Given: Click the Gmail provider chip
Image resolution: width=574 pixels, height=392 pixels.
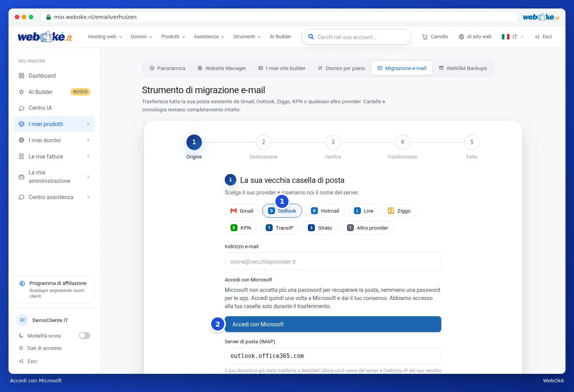Looking at the screenshot, I should (242, 211).
